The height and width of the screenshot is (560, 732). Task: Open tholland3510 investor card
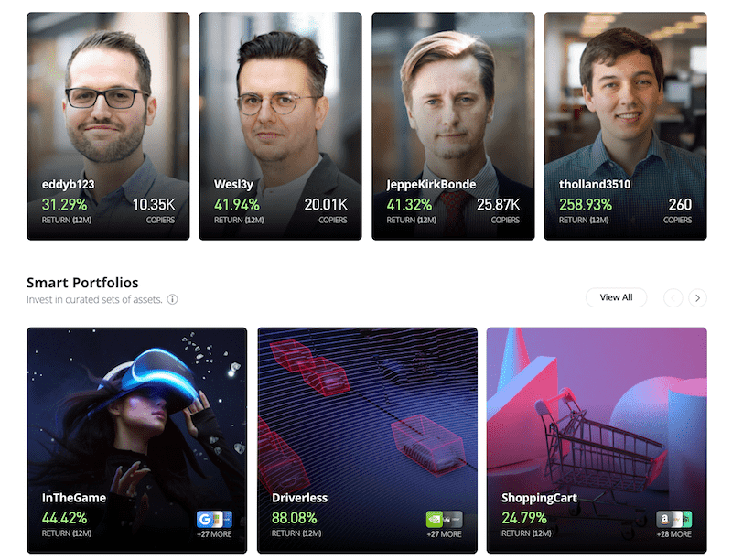625,126
